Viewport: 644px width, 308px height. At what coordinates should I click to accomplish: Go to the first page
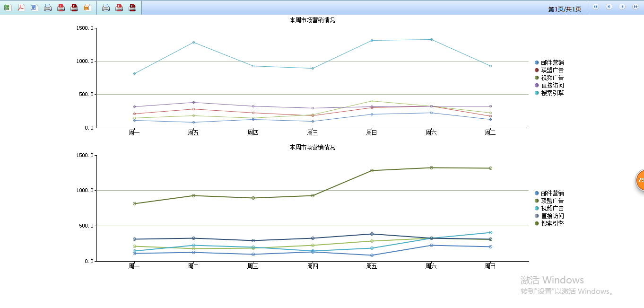(596, 7)
